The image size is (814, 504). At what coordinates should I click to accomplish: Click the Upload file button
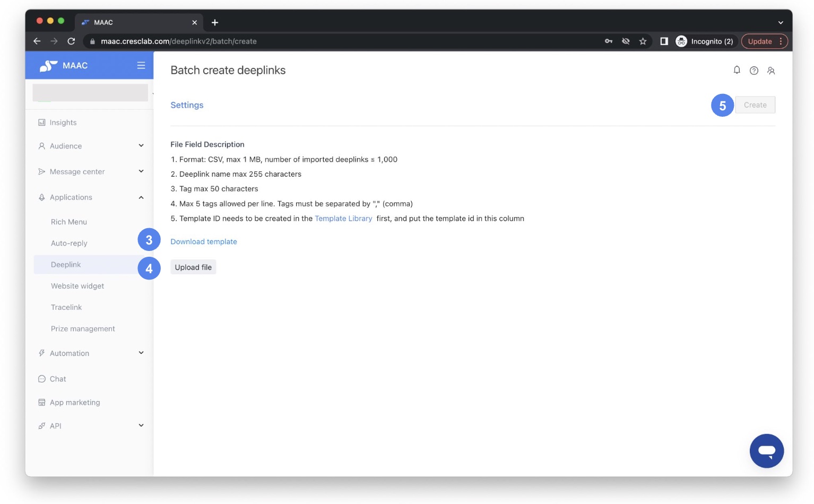pos(193,267)
